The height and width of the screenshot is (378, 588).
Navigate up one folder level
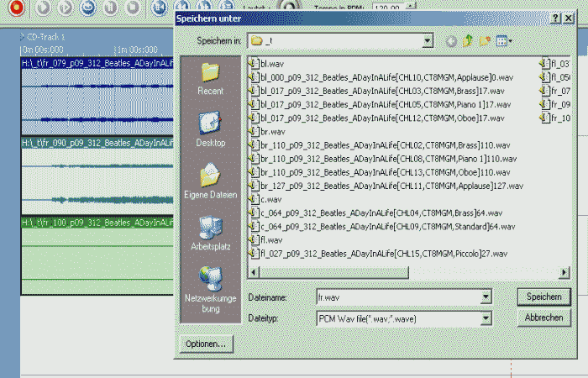coord(469,40)
